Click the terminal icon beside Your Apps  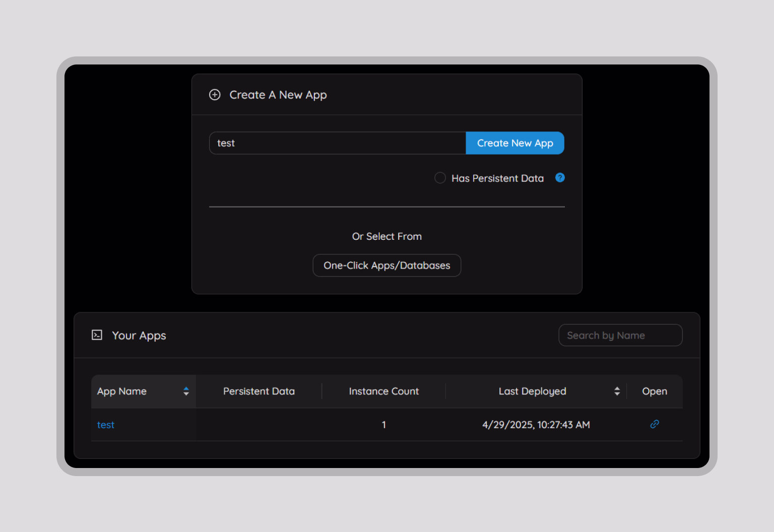coord(97,335)
